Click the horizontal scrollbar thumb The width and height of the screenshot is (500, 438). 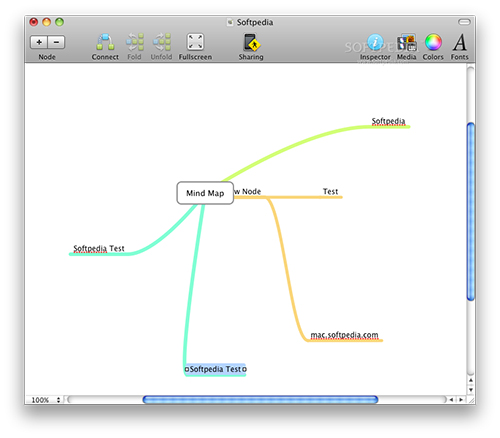[x=260, y=399]
